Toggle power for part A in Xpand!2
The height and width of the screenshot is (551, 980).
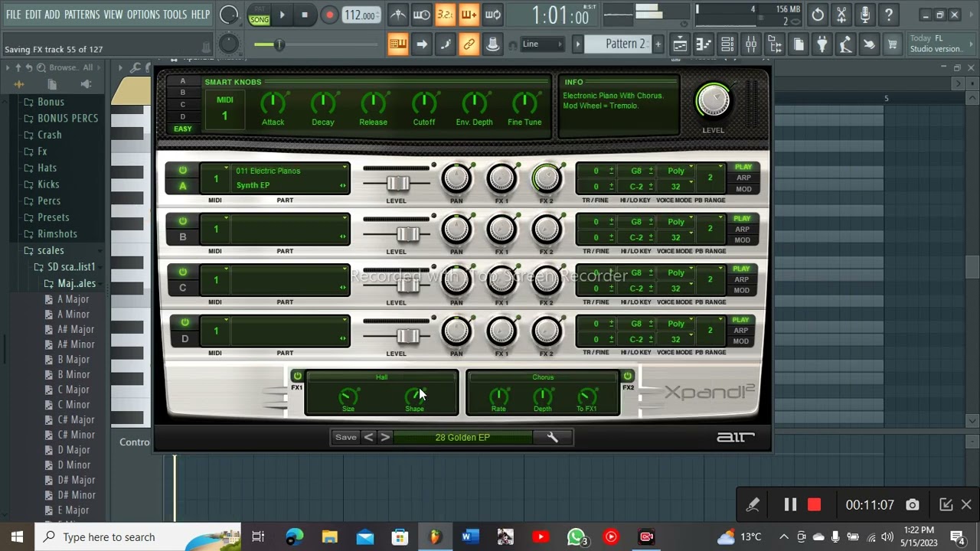click(182, 171)
